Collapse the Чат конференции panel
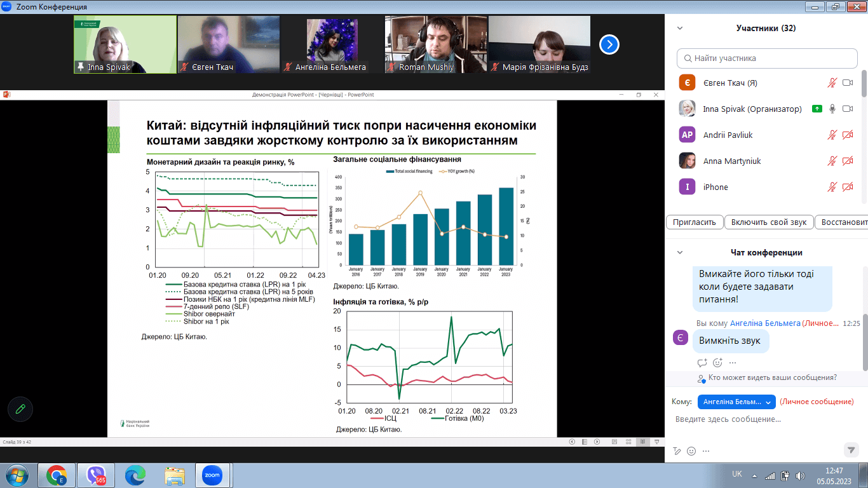The image size is (868, 488). click(680, 252)
